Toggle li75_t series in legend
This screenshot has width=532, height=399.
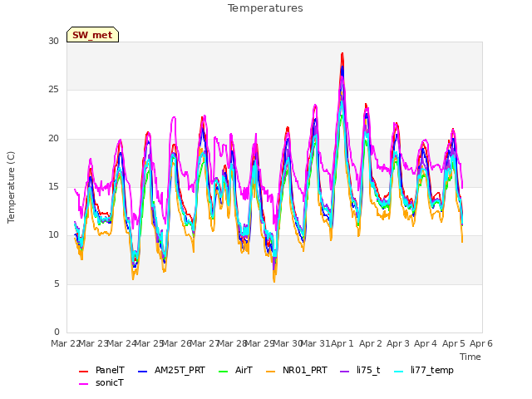360,370
